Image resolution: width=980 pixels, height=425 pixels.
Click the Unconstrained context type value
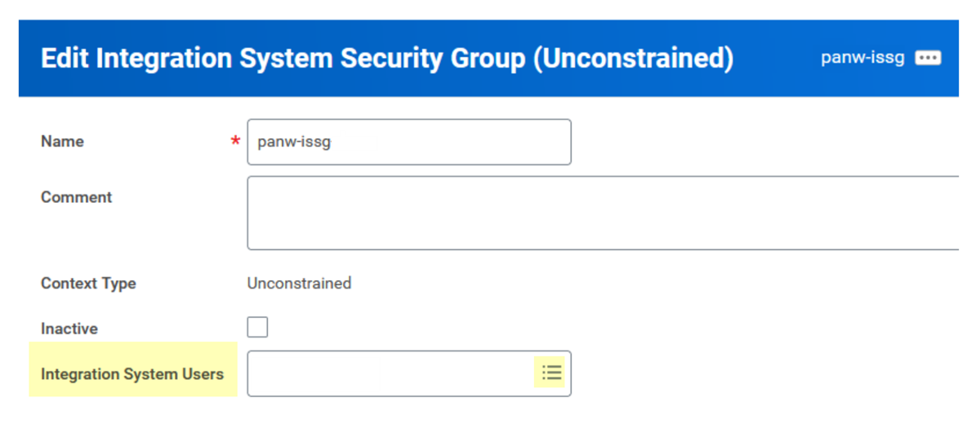click(x=299, y=284)
